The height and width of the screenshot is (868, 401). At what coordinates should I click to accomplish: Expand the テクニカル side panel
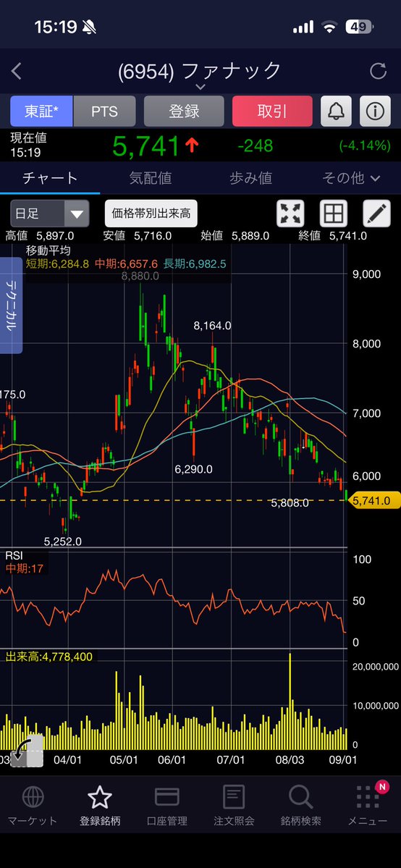pos(11,306)
